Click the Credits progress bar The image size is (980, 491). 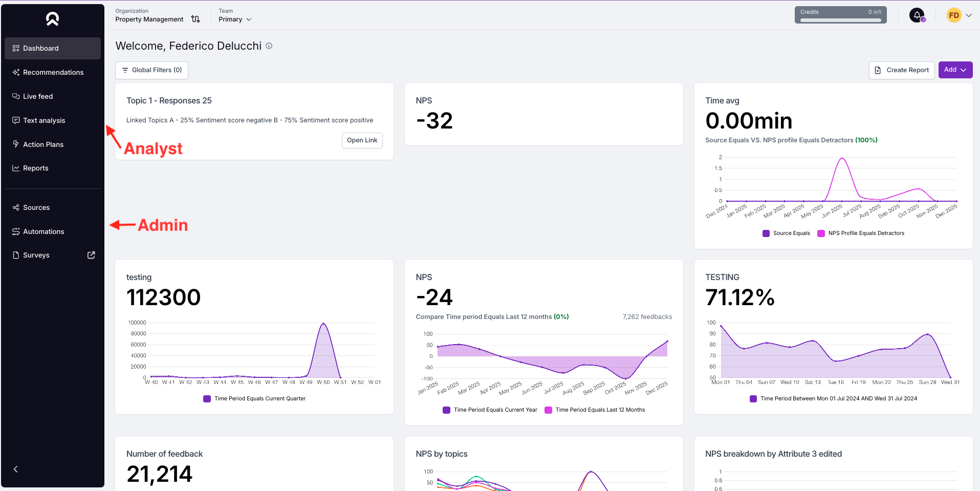pos(840,20)
